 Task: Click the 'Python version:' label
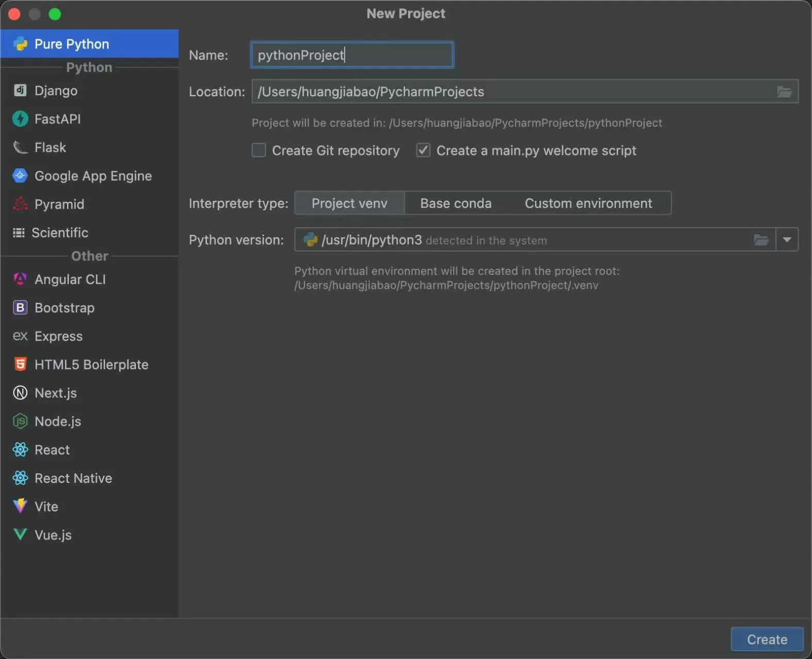[x=236, y=240]
